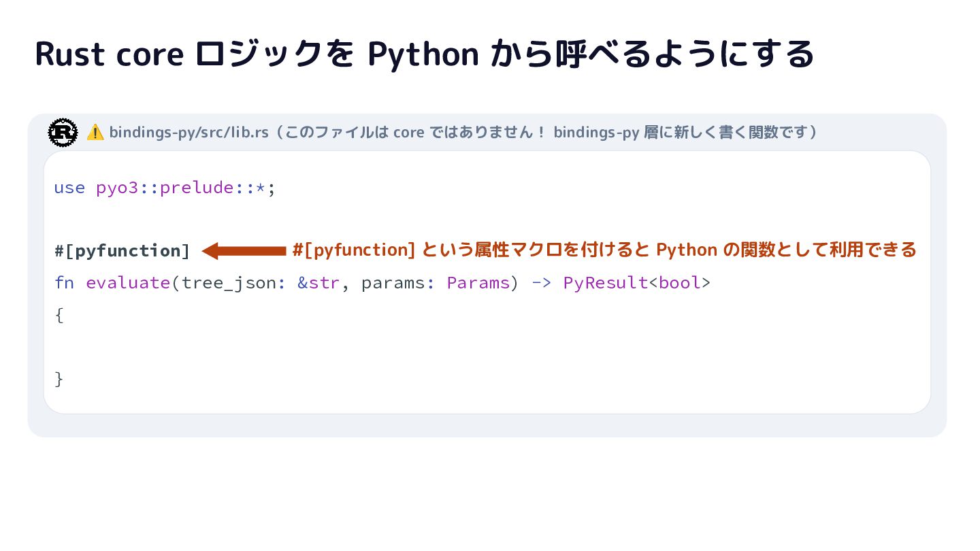Click the opening curly brace '{'
Screen dimensions: 980x551
[59, 315]
